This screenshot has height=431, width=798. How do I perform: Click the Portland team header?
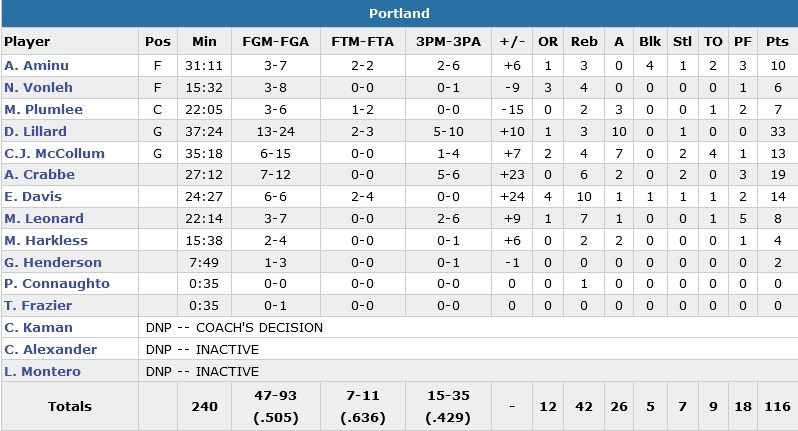coord(399,13)
